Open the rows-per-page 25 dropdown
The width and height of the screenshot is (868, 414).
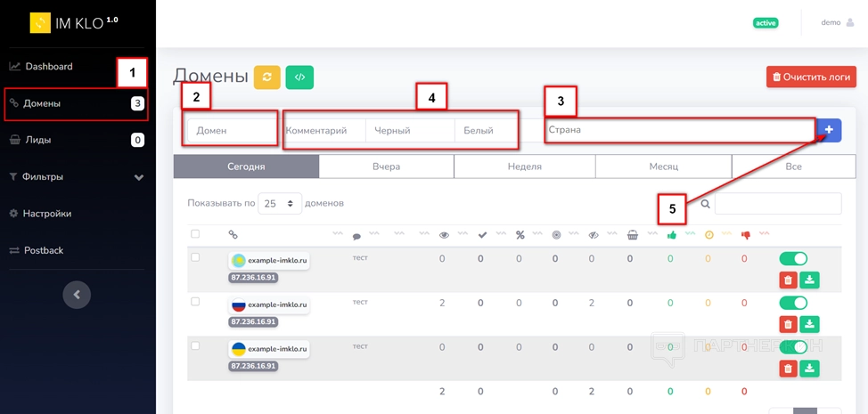tap(280, 203)
